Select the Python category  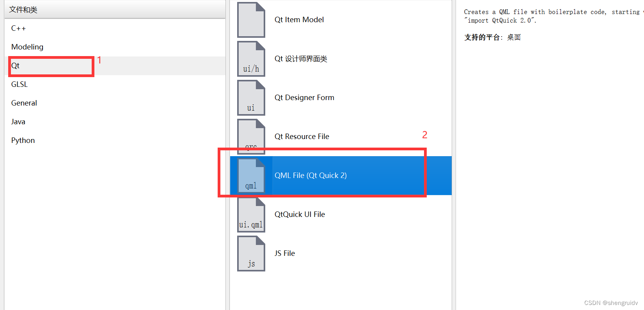(x=115, y=141)
